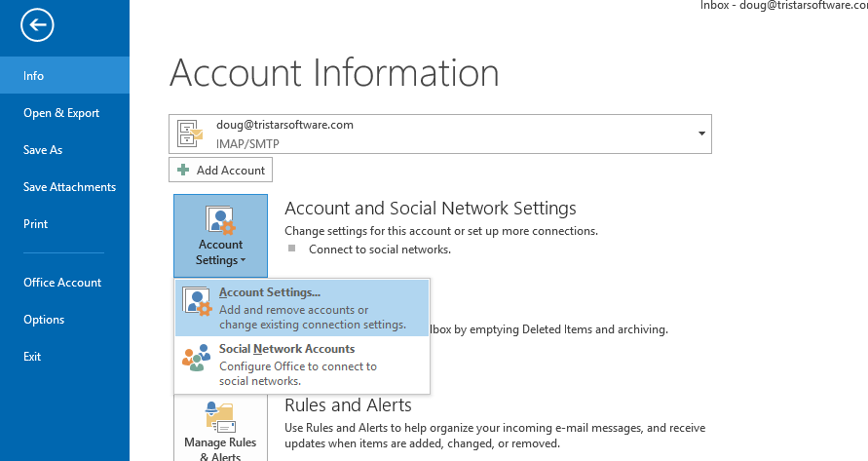Click the person-gear icon on Account Settings button

pyautogui.click(x=221, y=220)
